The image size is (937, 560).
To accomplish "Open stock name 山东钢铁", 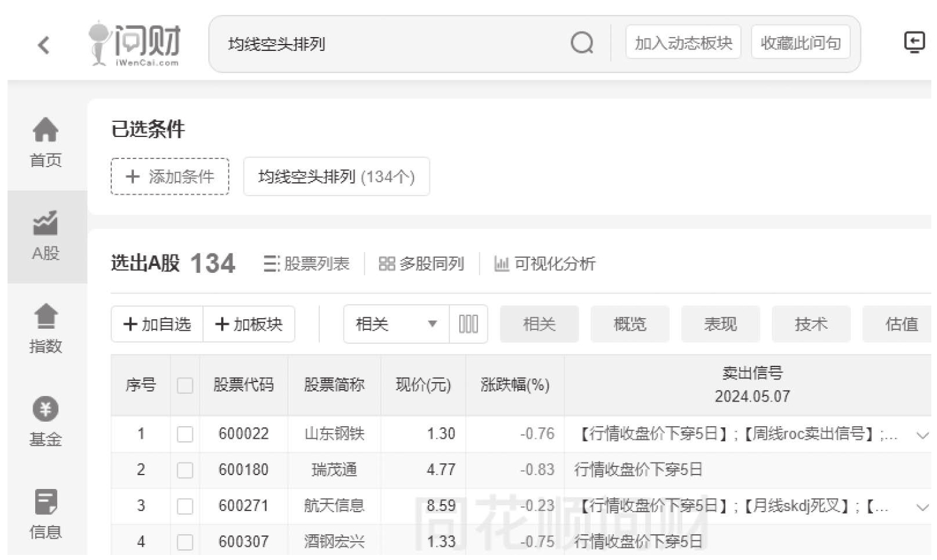I will 334,434.
